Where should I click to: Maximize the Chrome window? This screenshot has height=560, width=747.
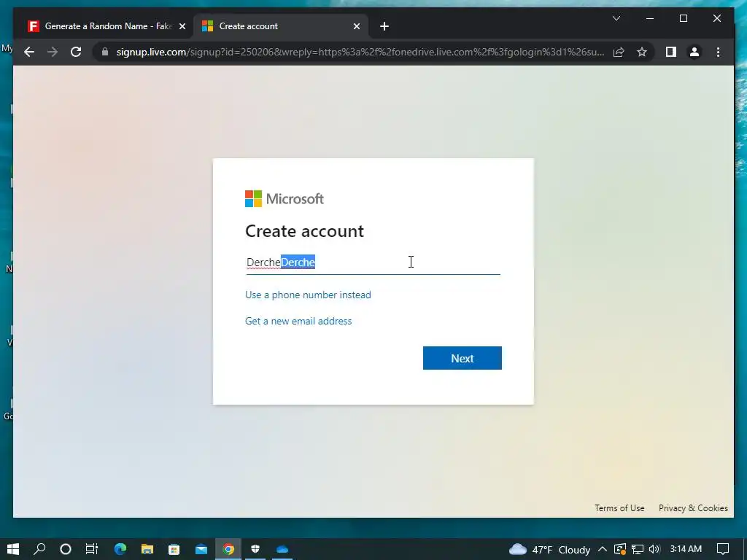pyautogui.click(x=683, y=18)
